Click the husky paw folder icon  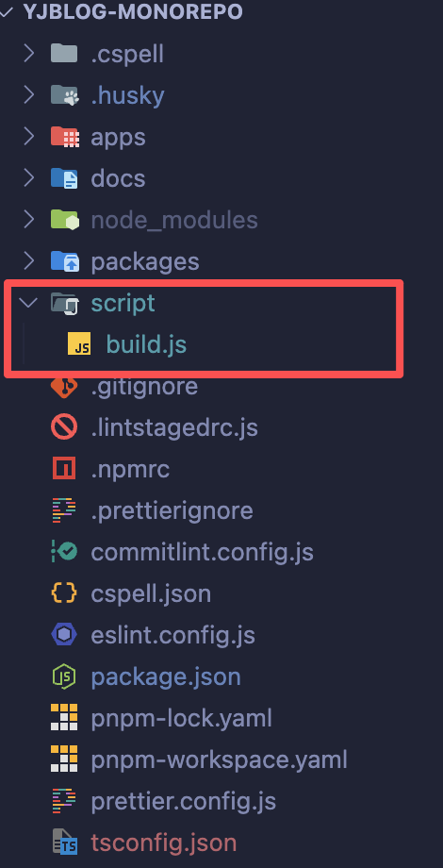(64, 95)
